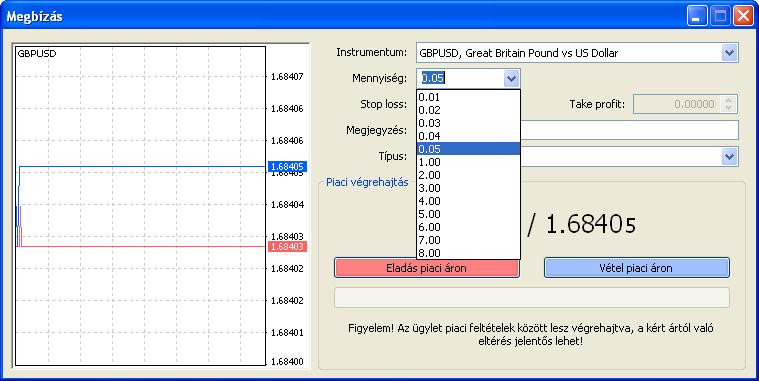Click the 1.68407 price axis label
The width and height of the screenshot is (759, 381).
pos(287,76)
